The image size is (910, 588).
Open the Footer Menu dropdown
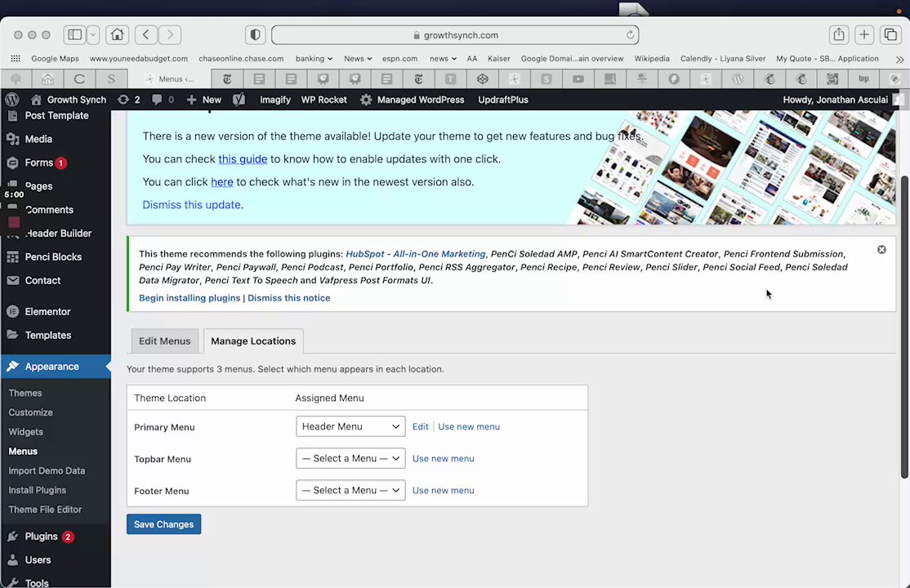pos(350,491)
